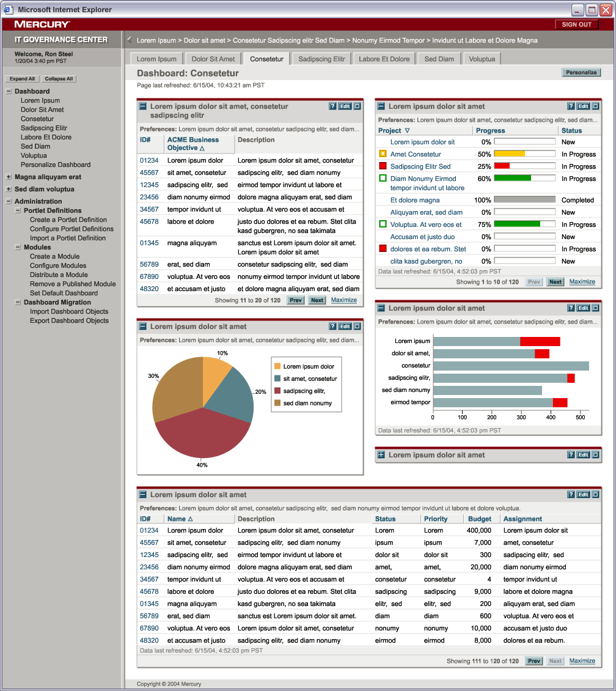Viewport: 616px width, 691px height.
Task: Click the back arrow before the breadcrumb trail
Action: (129, 40)
